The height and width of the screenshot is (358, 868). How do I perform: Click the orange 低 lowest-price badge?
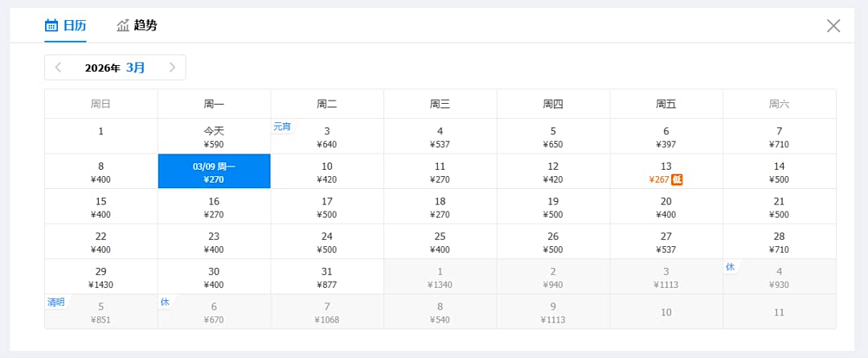[677, 179]
